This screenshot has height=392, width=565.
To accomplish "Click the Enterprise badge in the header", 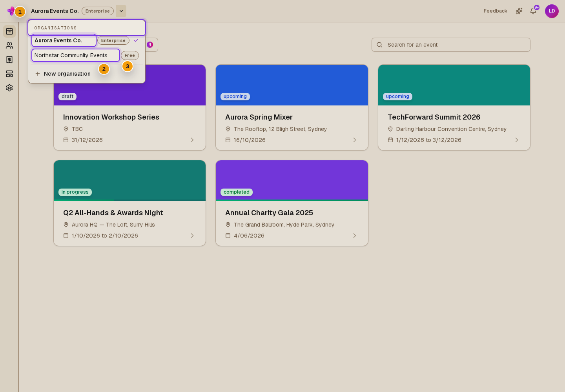I will 98,11.
